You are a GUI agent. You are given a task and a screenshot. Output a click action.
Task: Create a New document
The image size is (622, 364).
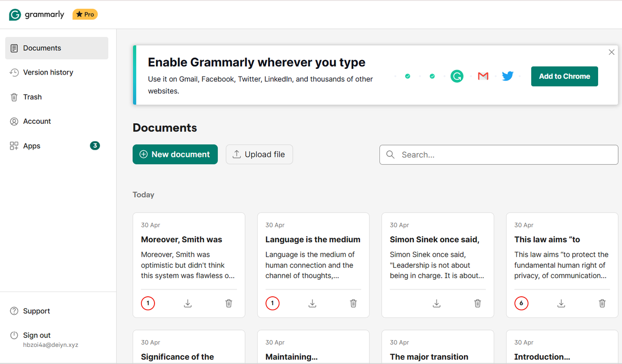click(175, 154)
